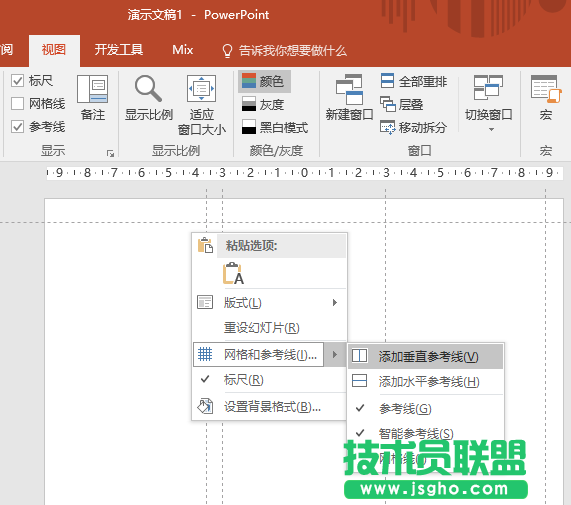Choose 版式(L) from context menu

click(x=269, y=303)
